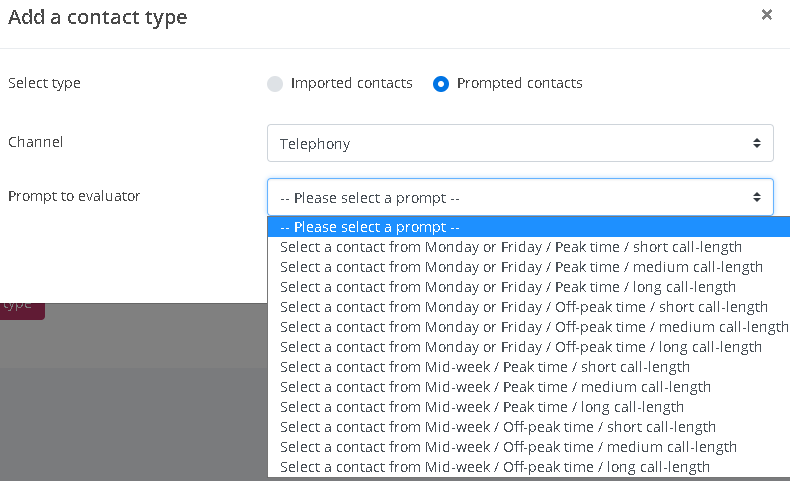The image size is (790, 481).
Task: Select Monday or Friday / Off-peak time / short call-length
Action: [x=523, y=307]
